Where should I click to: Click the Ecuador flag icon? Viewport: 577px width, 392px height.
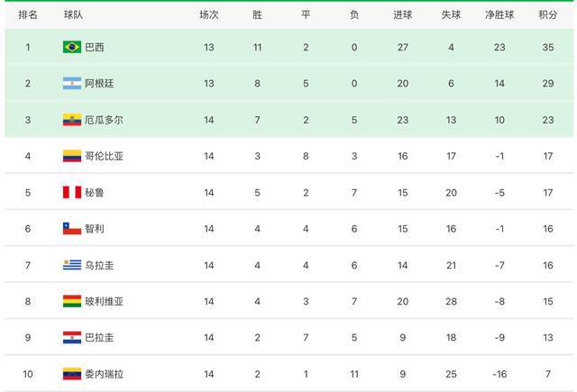coord(72,120)
